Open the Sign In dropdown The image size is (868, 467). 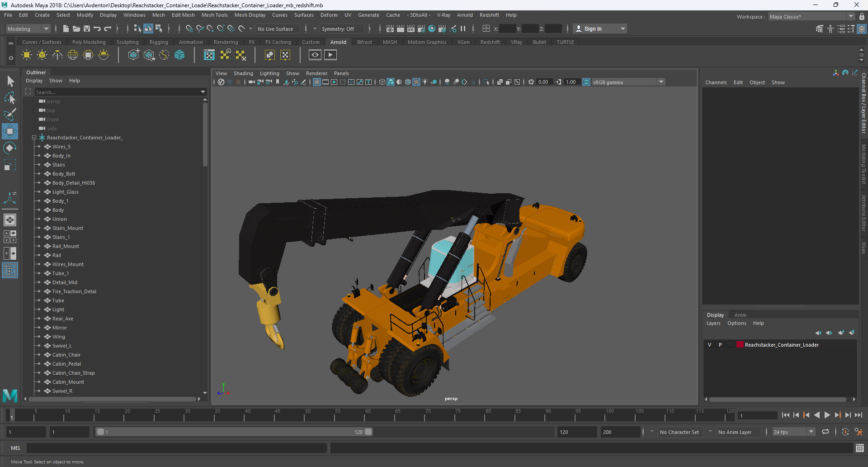(x=600, y=29)
